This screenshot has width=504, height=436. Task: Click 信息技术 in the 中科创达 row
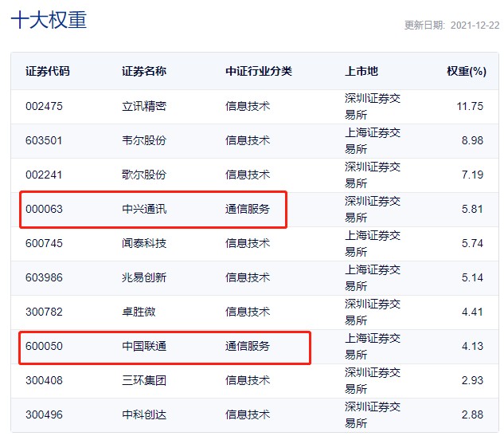point(248,414)
